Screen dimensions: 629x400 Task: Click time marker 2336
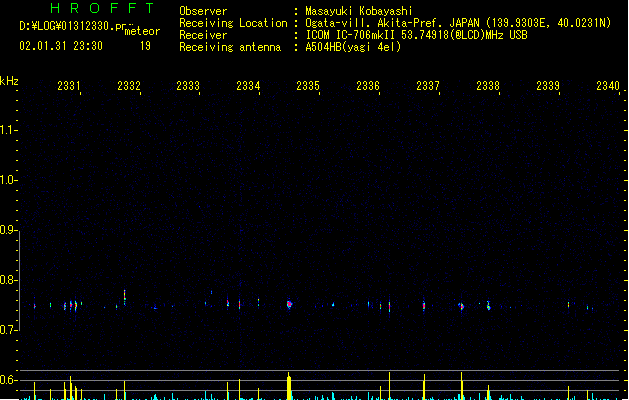368,85
